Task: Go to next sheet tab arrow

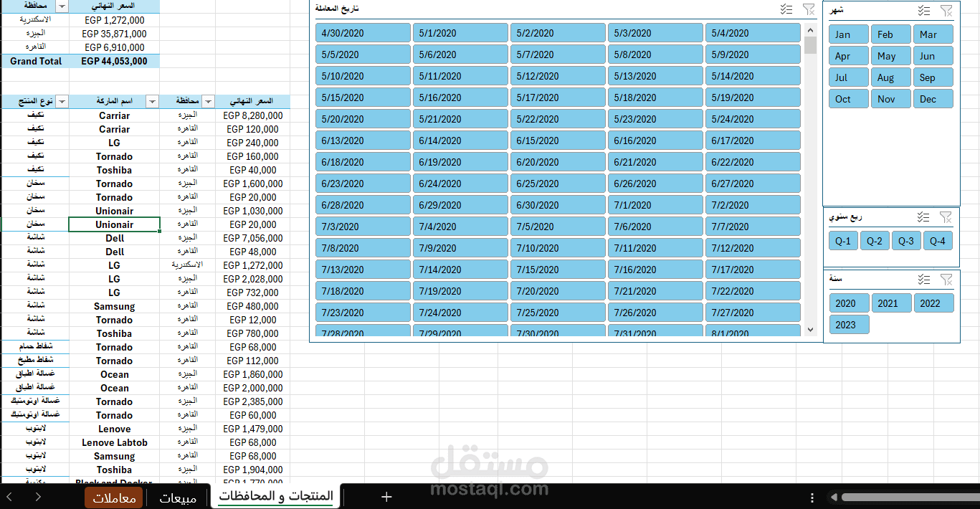Action: 37,496
